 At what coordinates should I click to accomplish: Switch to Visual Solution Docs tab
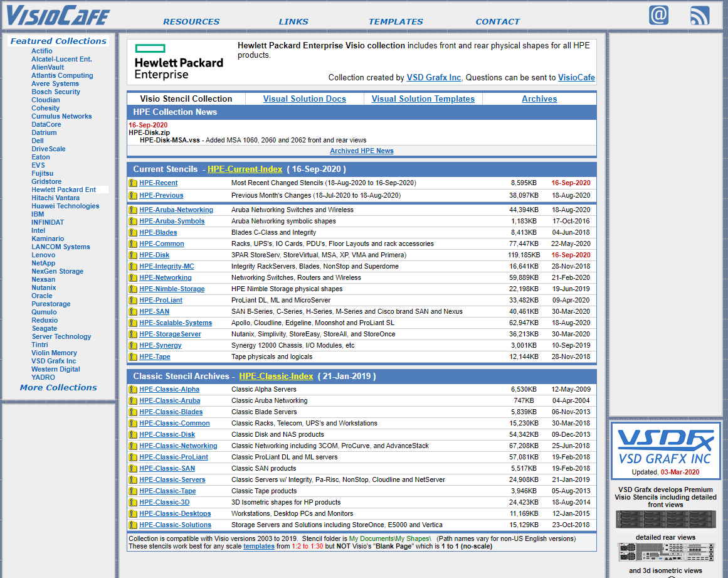(x=305, y=99)
